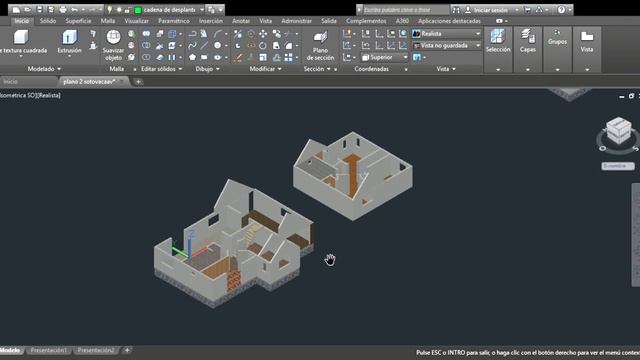Click the ViewCube in the viewport
The image size is (640, 360).
619,131
